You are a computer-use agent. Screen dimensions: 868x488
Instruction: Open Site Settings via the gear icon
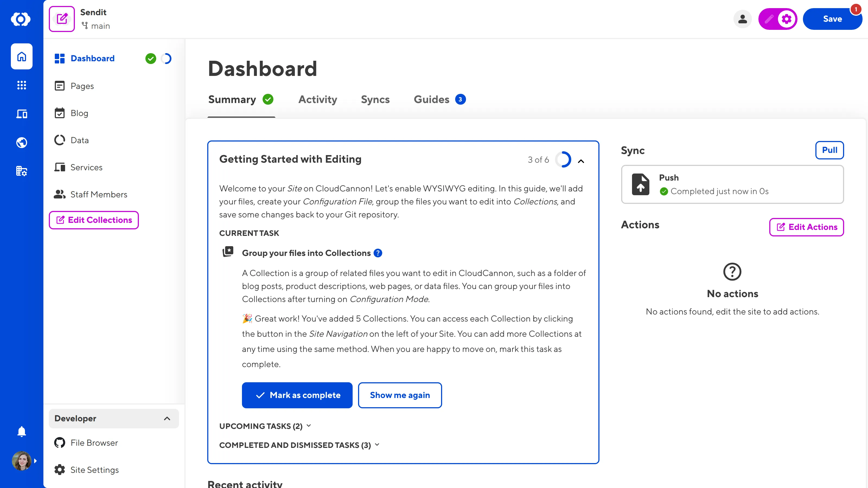[60, 470]
